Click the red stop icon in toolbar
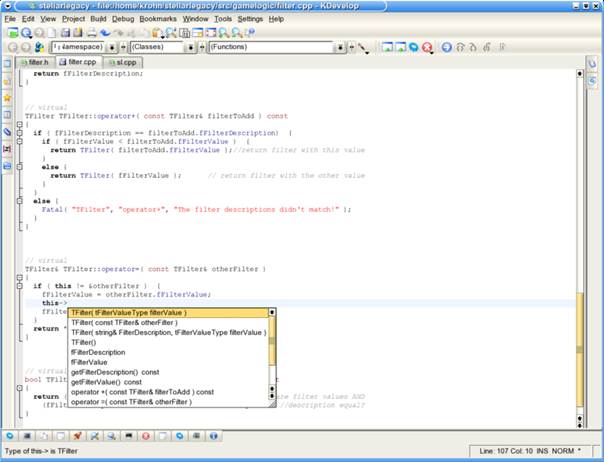Screen dimensions: 604x462 [427, 47]
